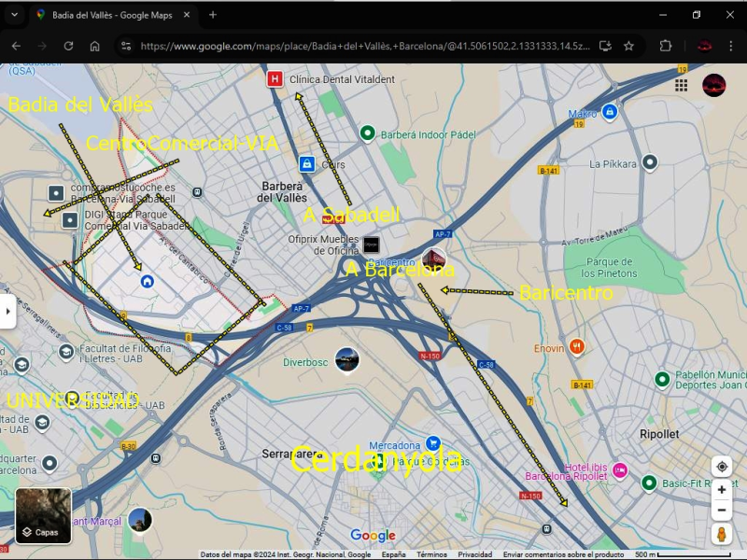
Task: Select the Diverbosc photo marker
Action: click(x=346, y=360)
